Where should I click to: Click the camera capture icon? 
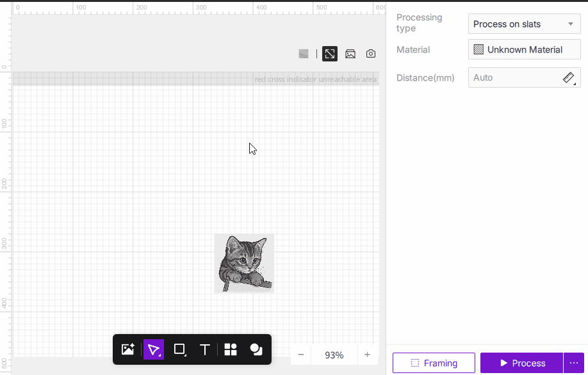(371, 54)
